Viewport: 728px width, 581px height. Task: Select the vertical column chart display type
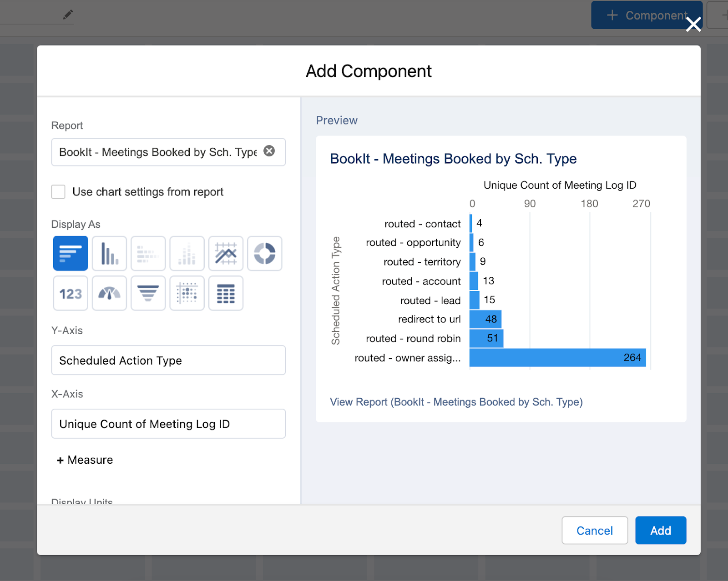tap(109, 253)
